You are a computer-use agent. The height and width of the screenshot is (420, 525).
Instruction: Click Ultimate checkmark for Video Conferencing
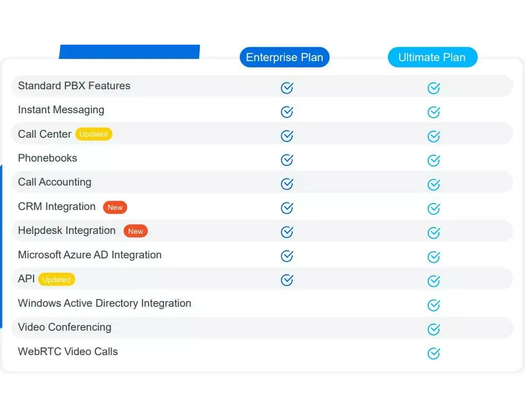pos(434,330)
